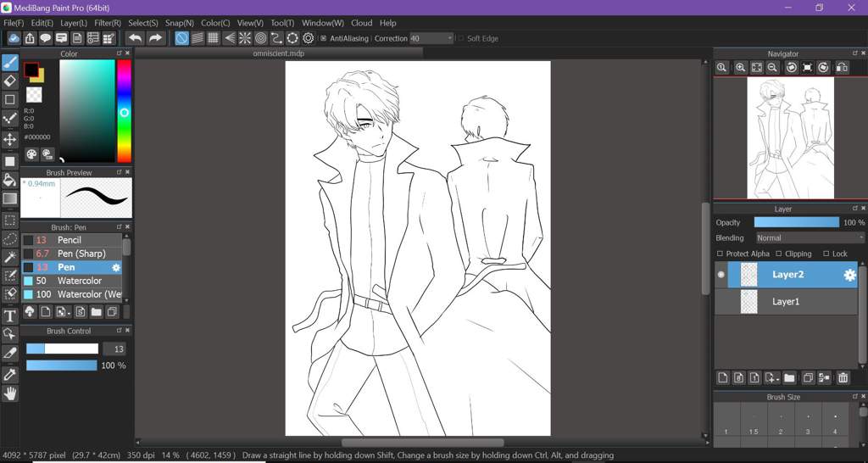Open the Blending mode dropdown
The width and height of the screenshot is (868, 463).
click(x=810, y=237)
